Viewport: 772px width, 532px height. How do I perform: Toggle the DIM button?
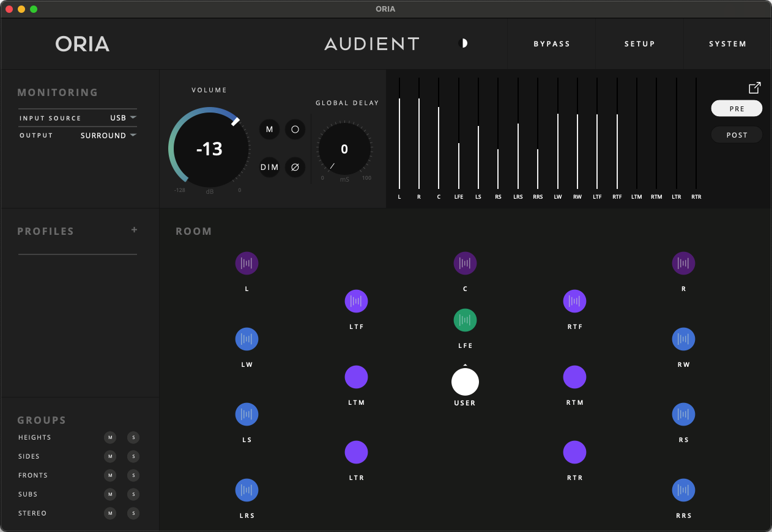(x=269, y=168)
